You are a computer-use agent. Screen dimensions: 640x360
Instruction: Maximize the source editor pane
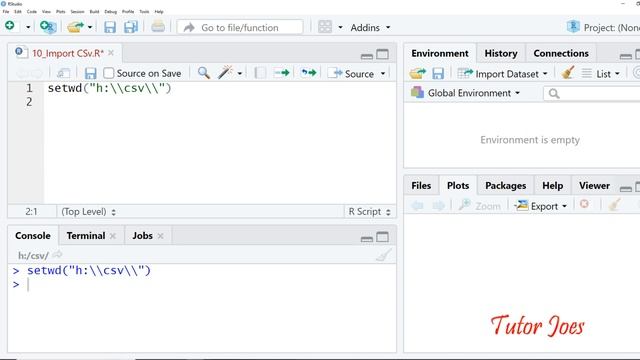(382, 54)
